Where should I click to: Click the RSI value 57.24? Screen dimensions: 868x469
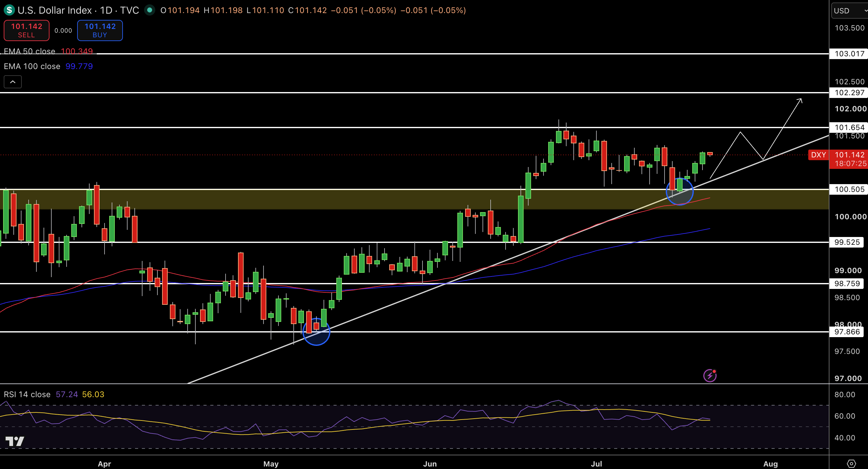[x=67, y=394]
